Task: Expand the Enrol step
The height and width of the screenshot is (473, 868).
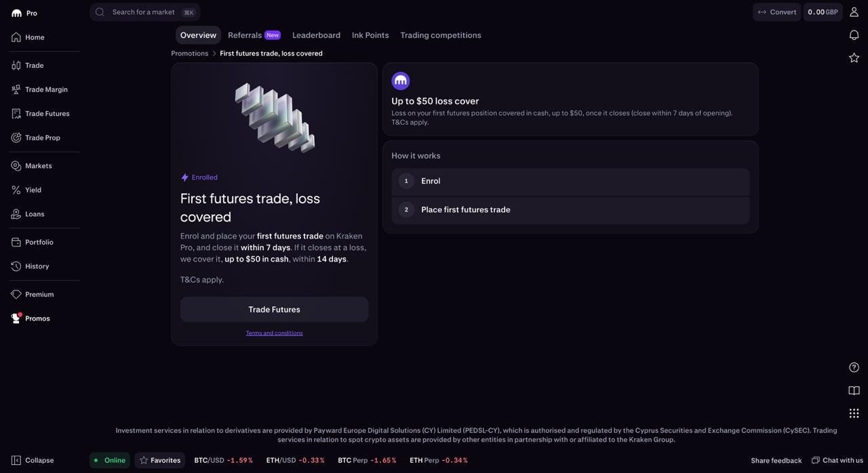Action: click(x=570, y=181)
